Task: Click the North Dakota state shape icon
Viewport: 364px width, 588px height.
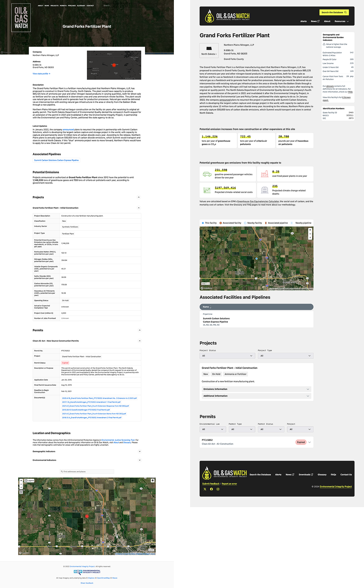Action: [x=209, y=48]
